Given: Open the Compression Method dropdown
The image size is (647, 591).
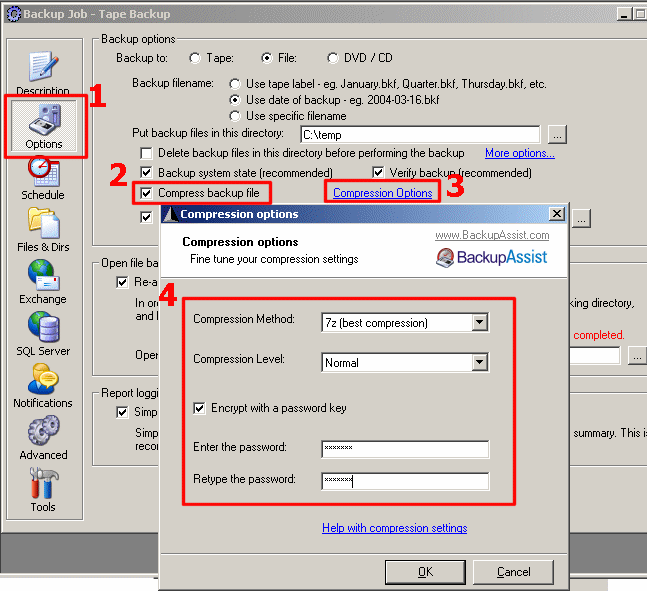Looking at the screenshot, I should (x=479, y=322).
